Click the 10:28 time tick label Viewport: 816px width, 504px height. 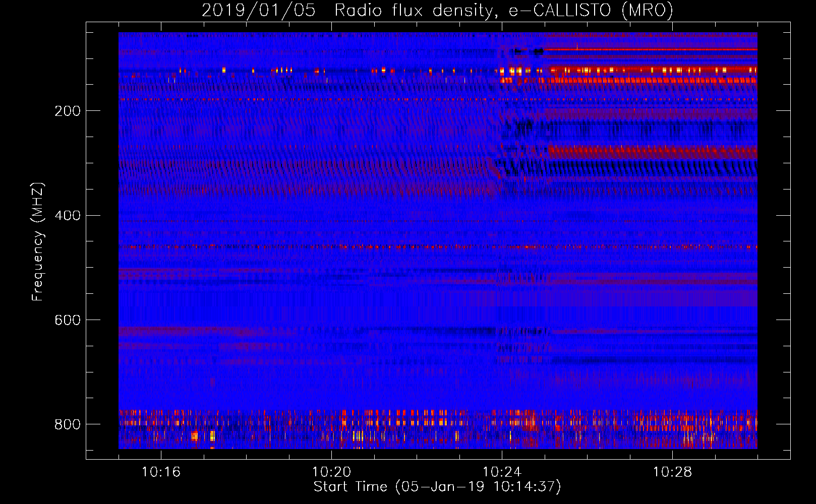click(672, 472)
